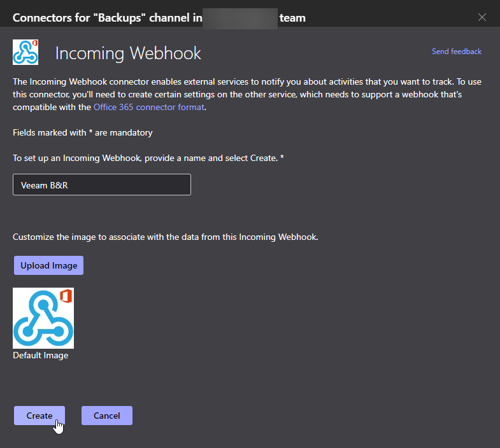Focus the webhook name field 'Veeam B&R'
This screenshot has height=448, width=500.
point(102,185)
